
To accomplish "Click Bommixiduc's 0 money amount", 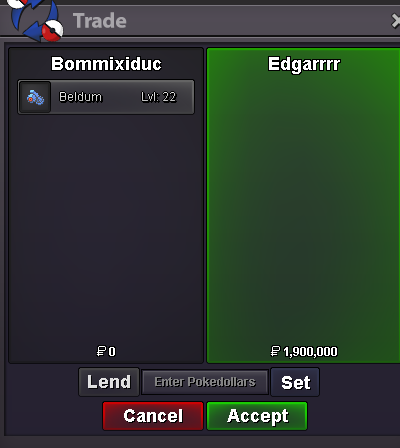I will 112,352.
